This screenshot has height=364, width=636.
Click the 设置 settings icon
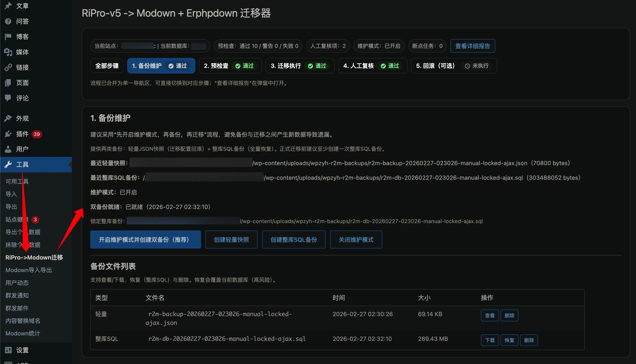[x=8, y=350]
